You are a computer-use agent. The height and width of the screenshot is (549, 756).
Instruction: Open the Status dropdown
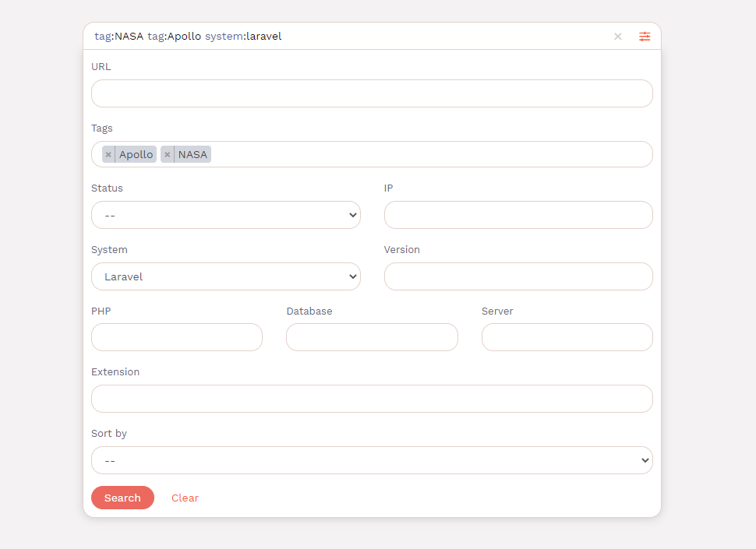pyautogui.click(x=225, y=215)
